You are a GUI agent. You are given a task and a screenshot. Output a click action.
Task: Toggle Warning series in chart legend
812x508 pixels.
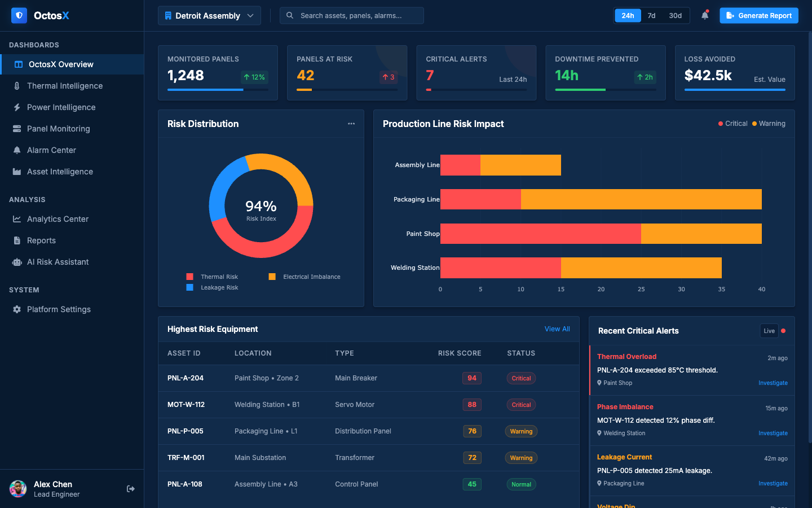pyautogui.click(x=769, y=124)
